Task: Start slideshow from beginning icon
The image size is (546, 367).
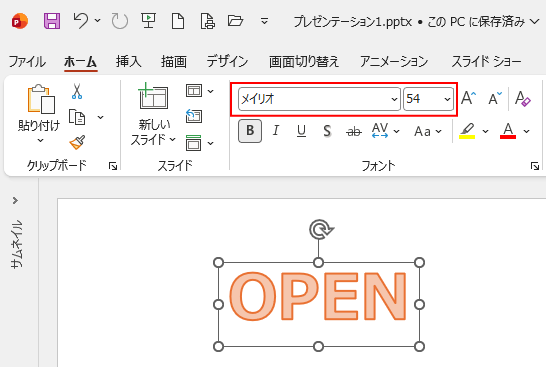Action: pyautogui.click(x=148, y=21)
